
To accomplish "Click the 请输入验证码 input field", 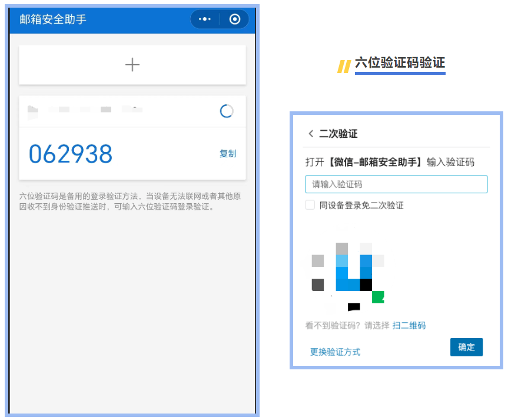I will [396, 184].
